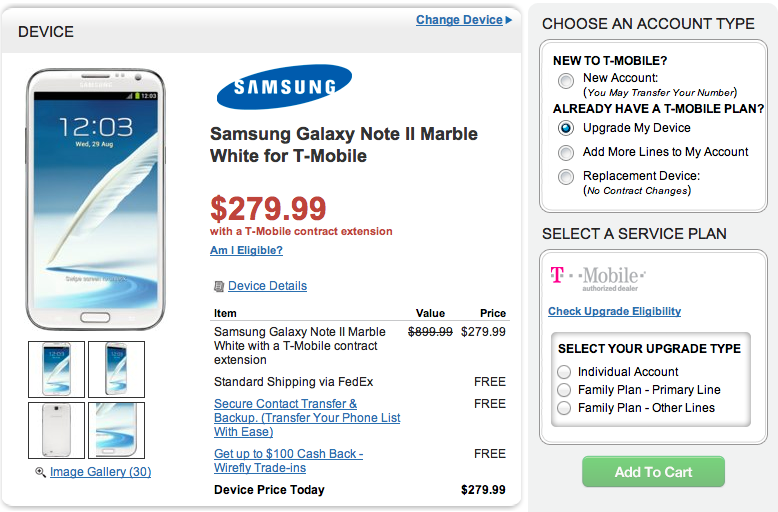Click the large Galaxy Note II product image
The height and width of the screenshot is (512, 778).
(94, 199)
